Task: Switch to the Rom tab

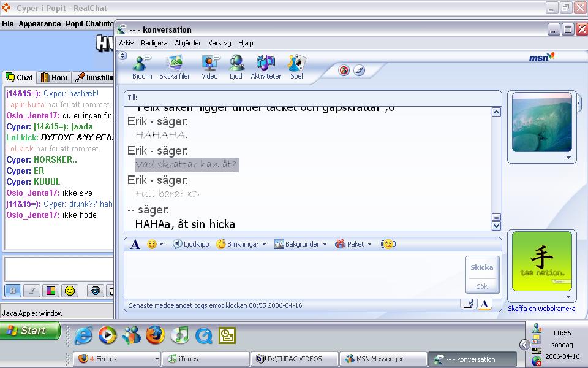Action: [x=55, y=78]
